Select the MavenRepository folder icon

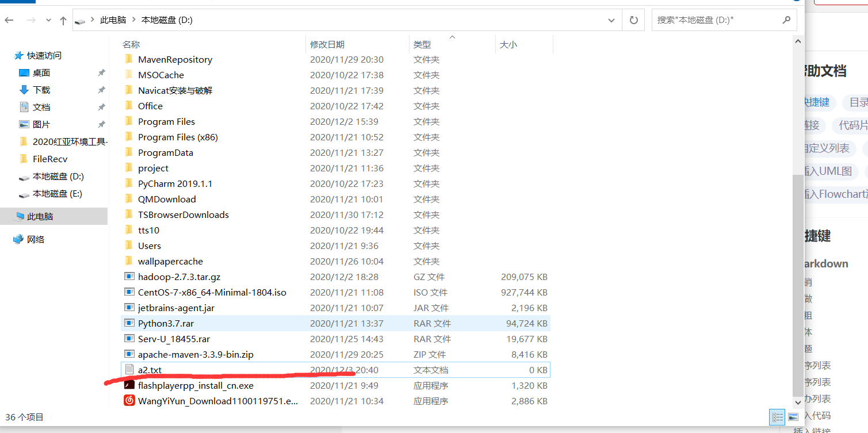pos(129,59)
